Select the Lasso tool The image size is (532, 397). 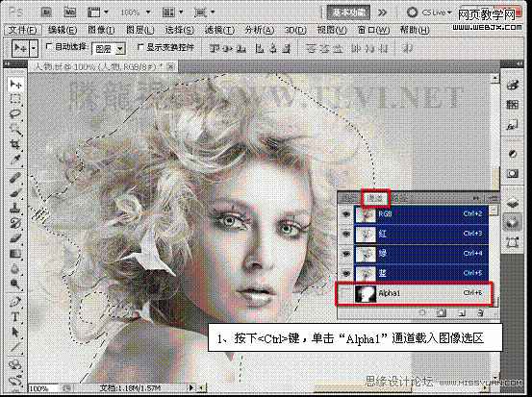coord(15,114)
